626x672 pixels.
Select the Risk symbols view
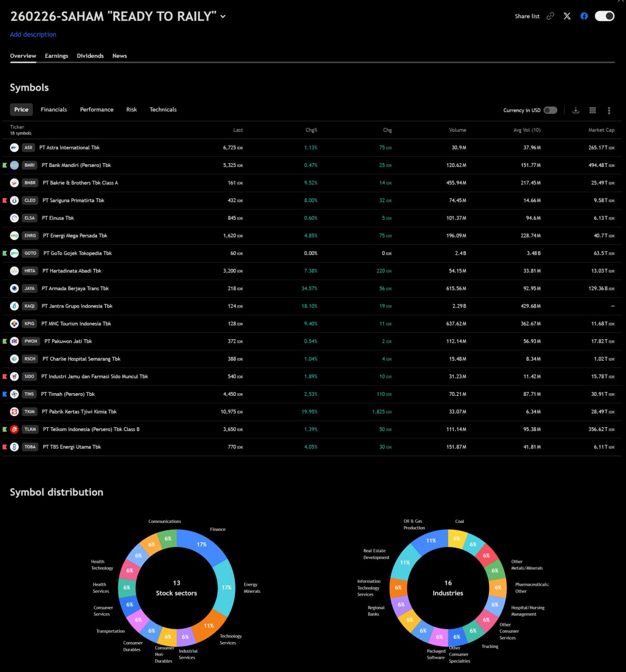coord(131,110)
